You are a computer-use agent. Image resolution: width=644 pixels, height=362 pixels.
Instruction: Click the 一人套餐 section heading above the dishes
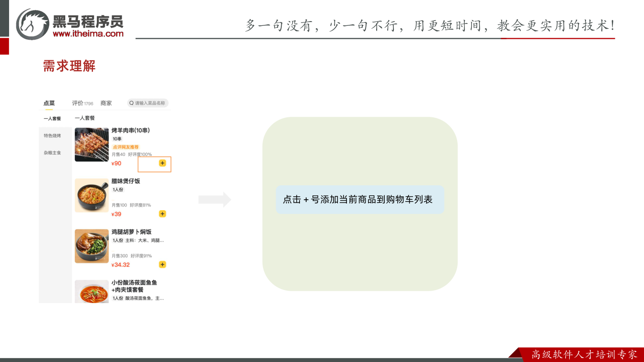coord(85,118)
